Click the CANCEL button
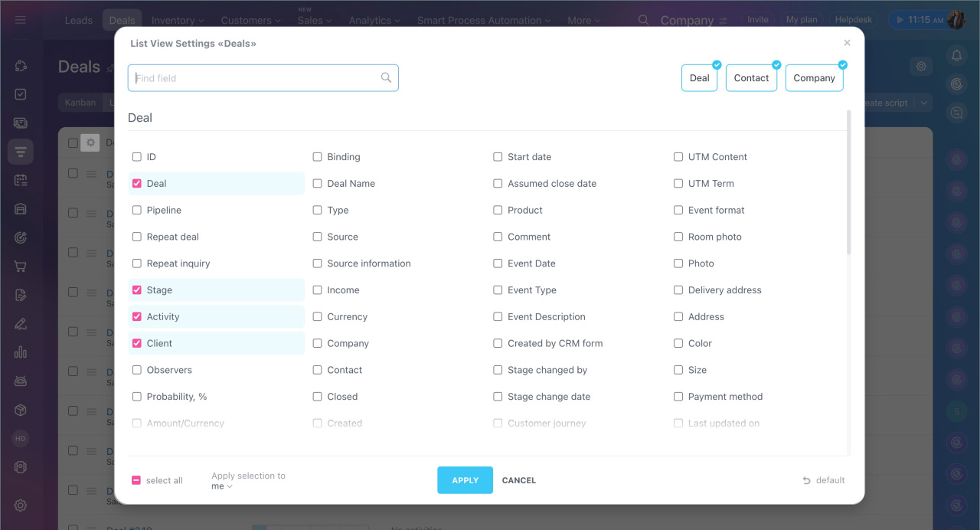The width and height of the screenshot is (980, 530). (x=519, y=480)
